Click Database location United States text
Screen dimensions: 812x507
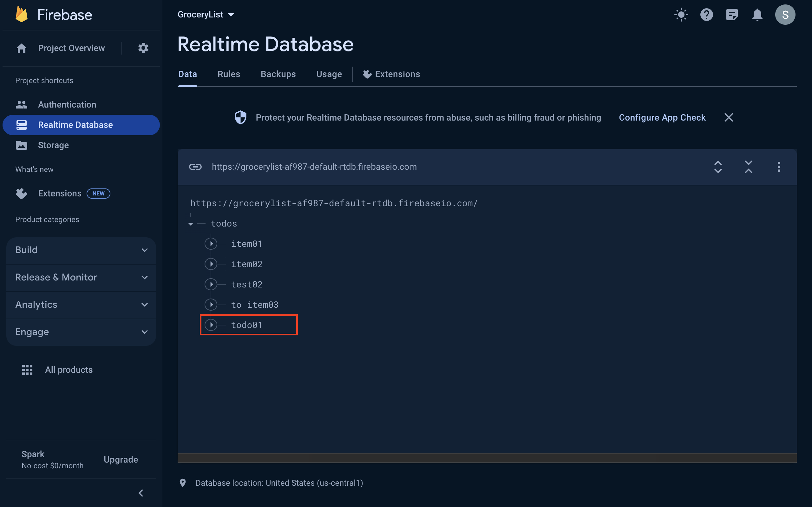pyautogui.click(x=279, y=483)
